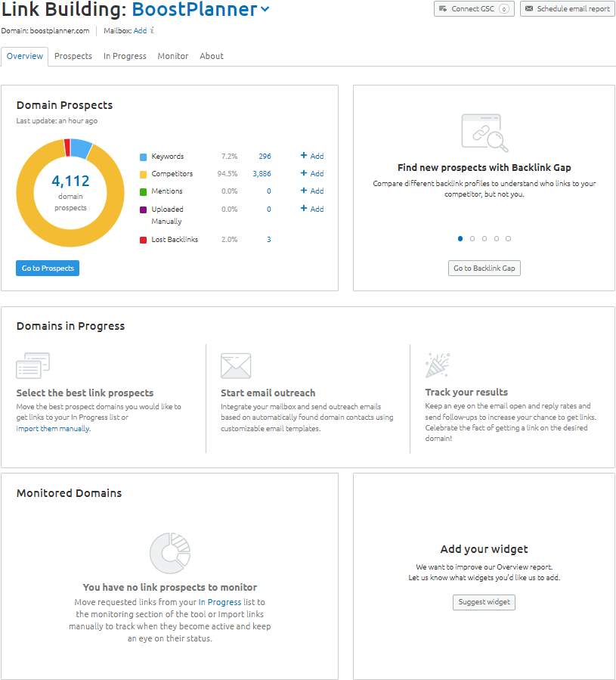Open In Progress link in Monitored Domains
616x680 pixels.
pos(220,602)
